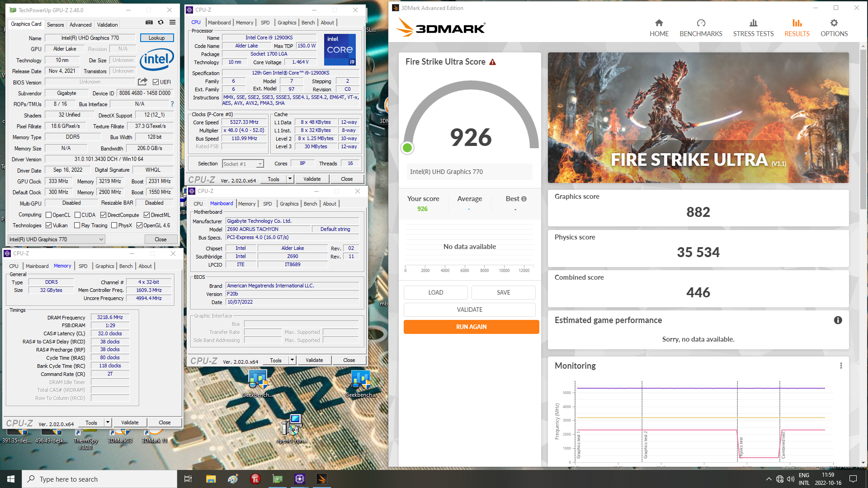Click the warning triangle next to Fire Strike Ultra Score
Viewport: 868px width, 488px height.
click(x=493, y=62)
